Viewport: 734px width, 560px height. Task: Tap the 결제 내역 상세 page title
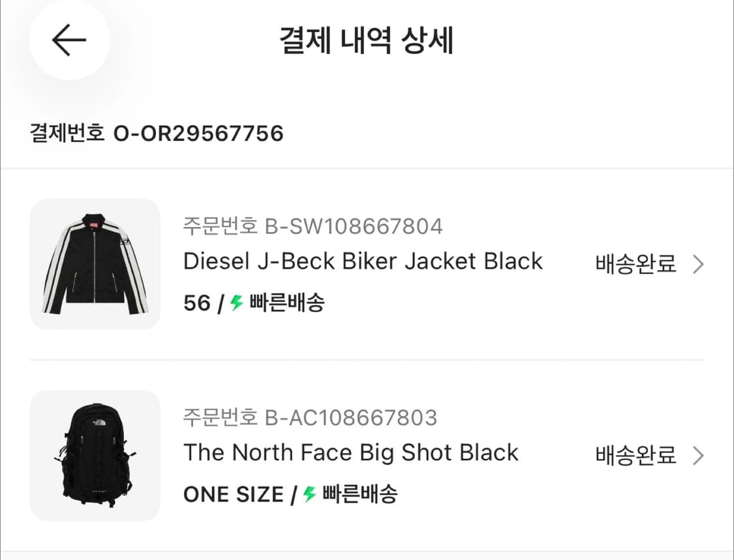(x=366, y=41)
